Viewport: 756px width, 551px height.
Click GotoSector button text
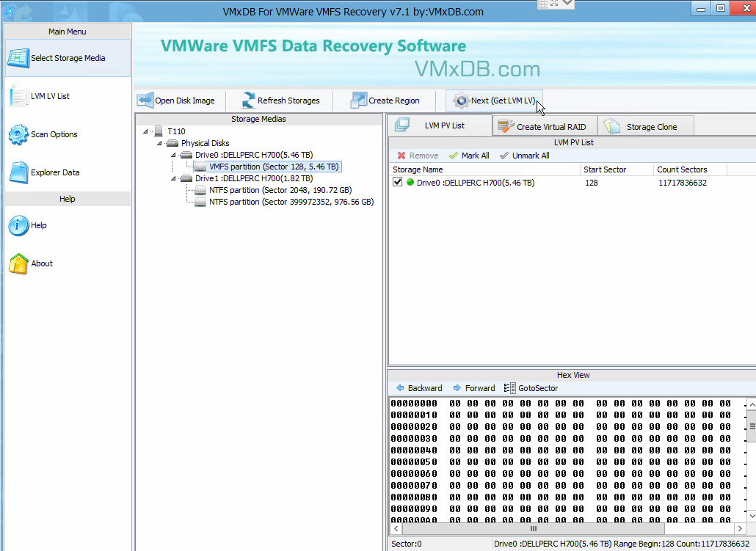538,388
